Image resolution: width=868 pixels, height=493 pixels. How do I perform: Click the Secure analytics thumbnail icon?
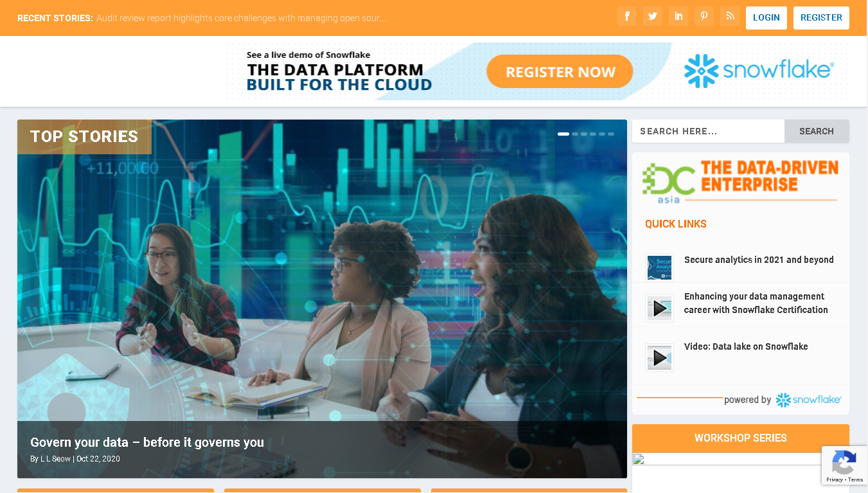[659, 267]
